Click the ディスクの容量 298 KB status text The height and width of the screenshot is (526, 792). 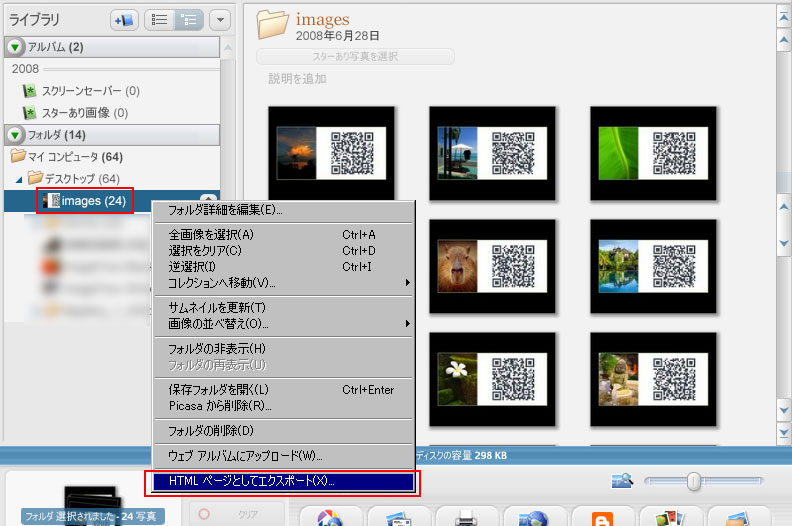click(x=461, y=455)
